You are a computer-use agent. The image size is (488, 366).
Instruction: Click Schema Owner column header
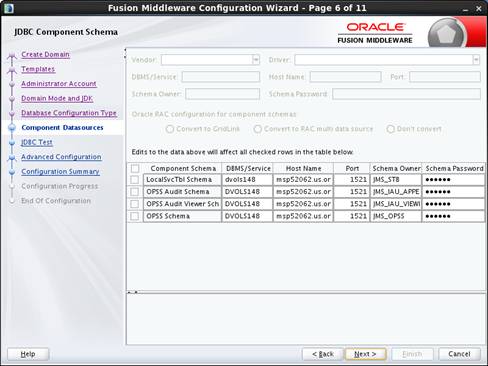click(396, 168)
